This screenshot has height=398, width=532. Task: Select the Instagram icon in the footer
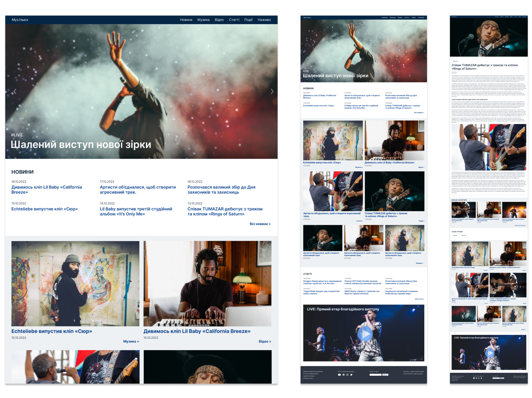[347, 375]
